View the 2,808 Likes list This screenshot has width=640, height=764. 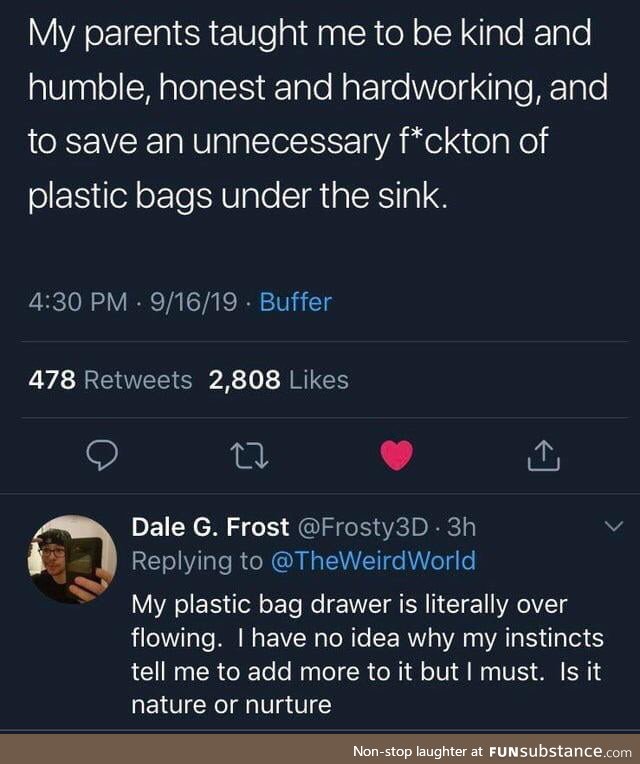tap(279, 380)
